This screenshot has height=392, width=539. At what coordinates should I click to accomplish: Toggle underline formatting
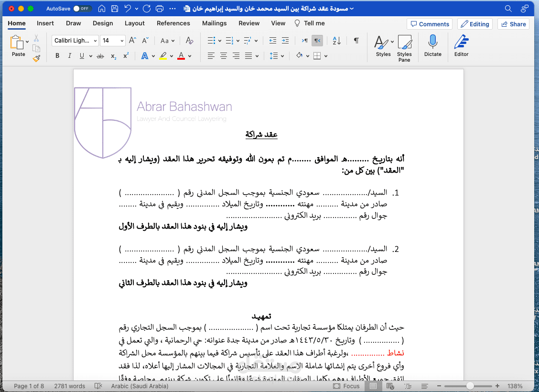click(x=82, y=56)
